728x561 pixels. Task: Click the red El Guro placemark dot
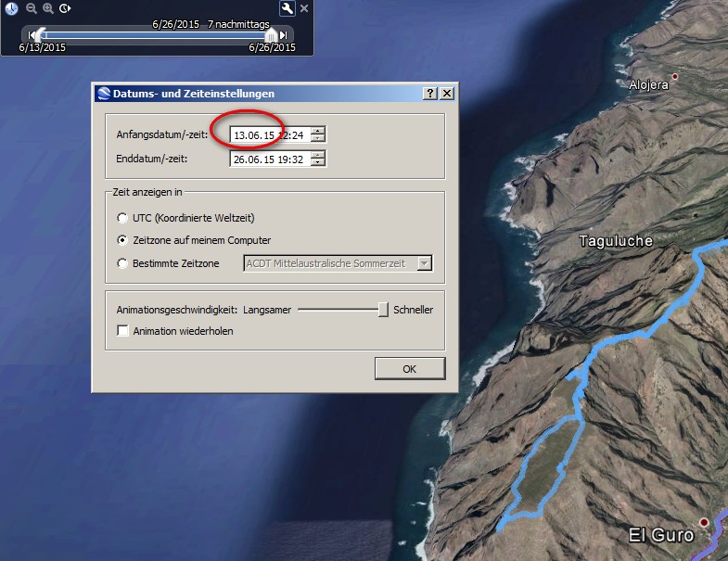coord(704,522)
